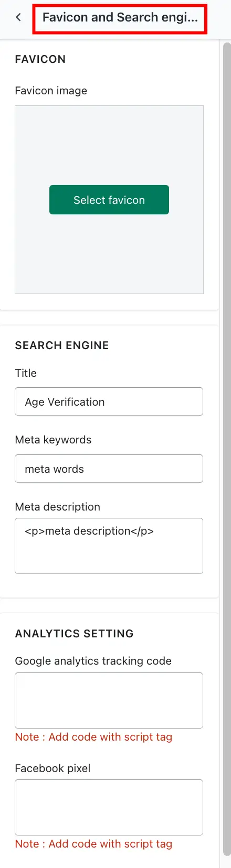Click the FAVICON section heading
This screenshot has height=868, width=231.
click(x=40, y=59)
